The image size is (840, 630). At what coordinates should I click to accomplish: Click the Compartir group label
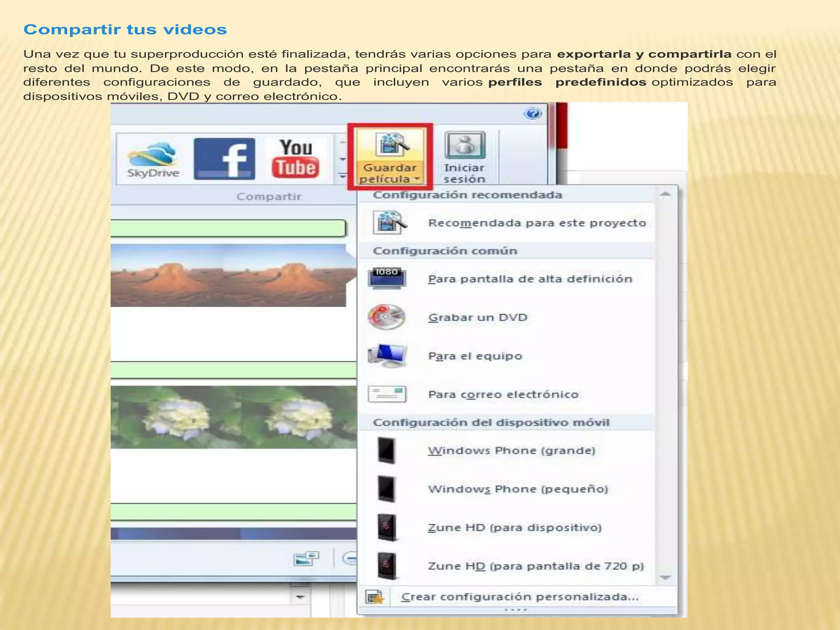(269, 196)
